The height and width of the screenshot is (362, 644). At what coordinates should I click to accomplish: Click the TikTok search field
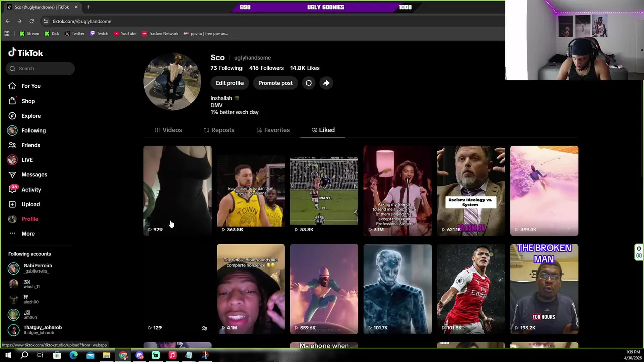pos(40,68)
